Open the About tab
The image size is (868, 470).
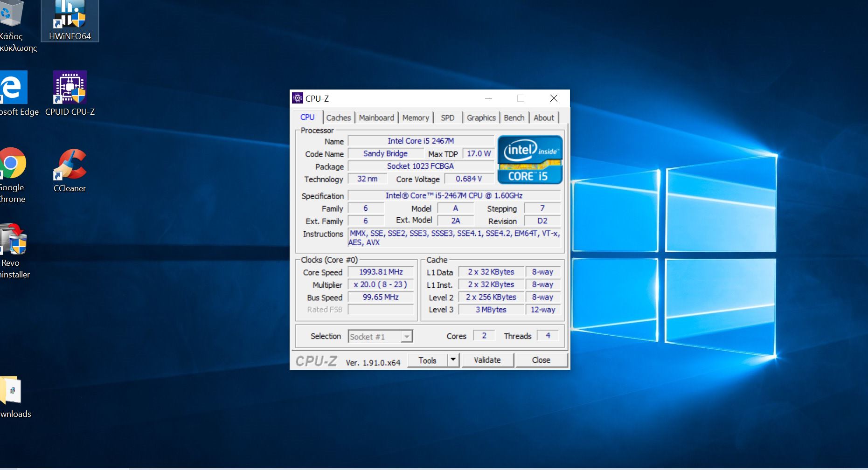click(544, 118)
